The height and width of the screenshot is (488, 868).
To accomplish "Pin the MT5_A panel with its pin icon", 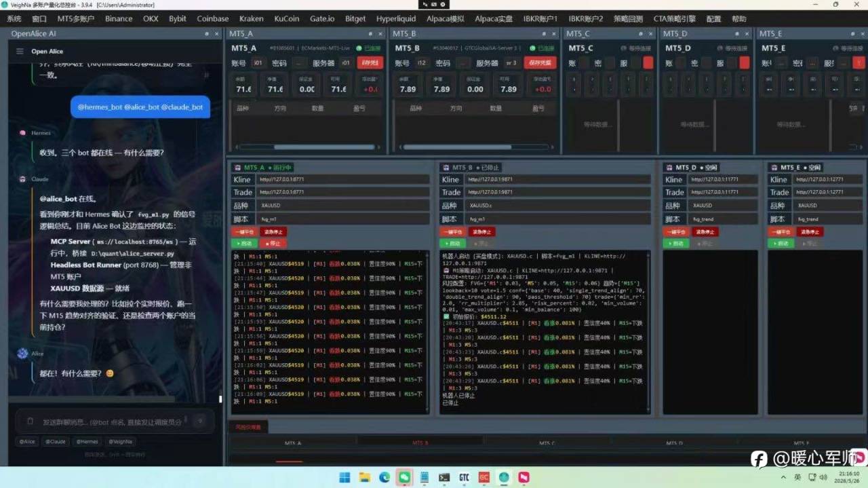I will coord(371,34).
